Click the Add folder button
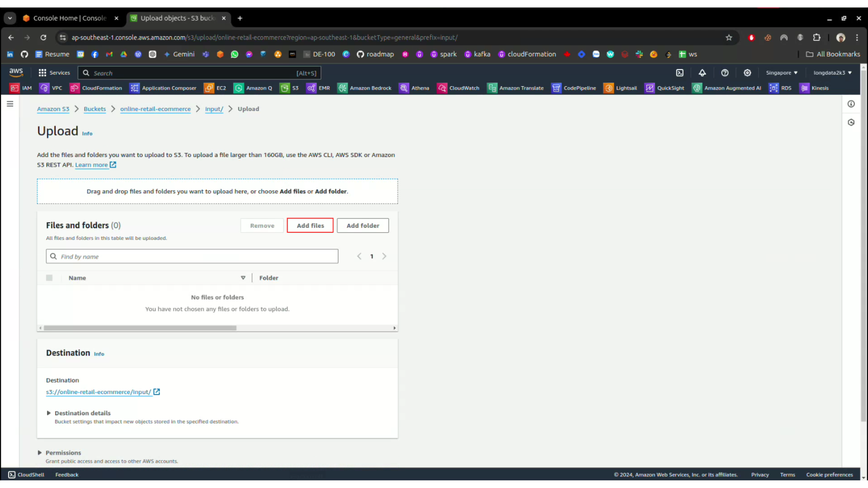868x488 pixels. coord(363,225)
